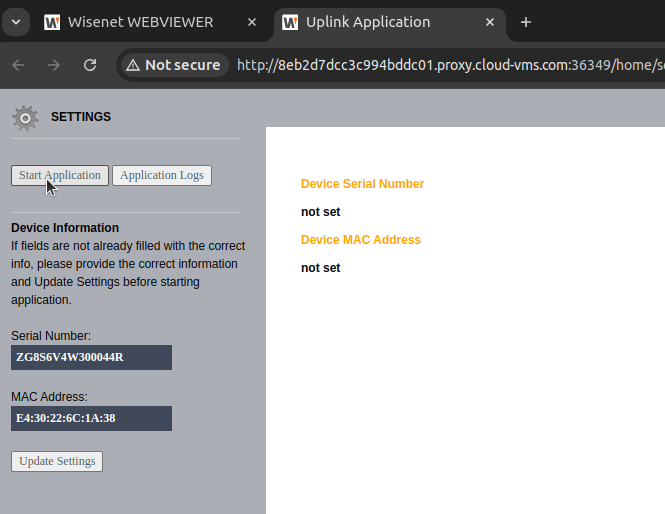Viewport: 665px width, 514px height.
Task: Click into the MAC Address field
Action: 91,418
